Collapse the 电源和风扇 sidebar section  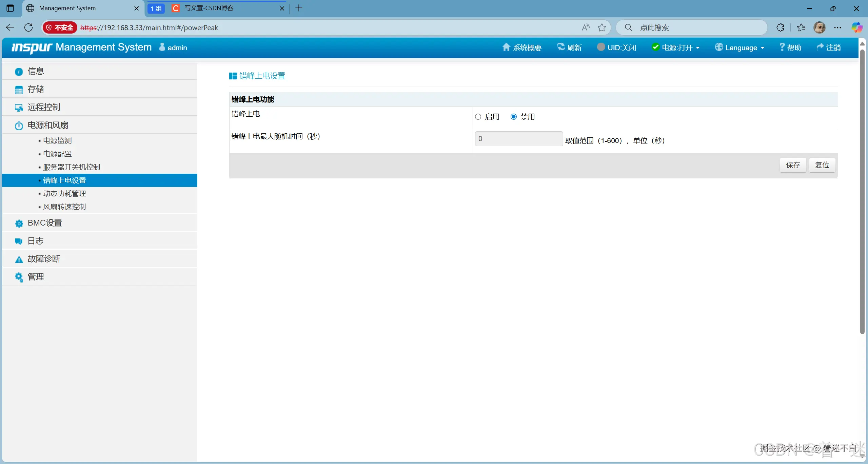[48, 125]
